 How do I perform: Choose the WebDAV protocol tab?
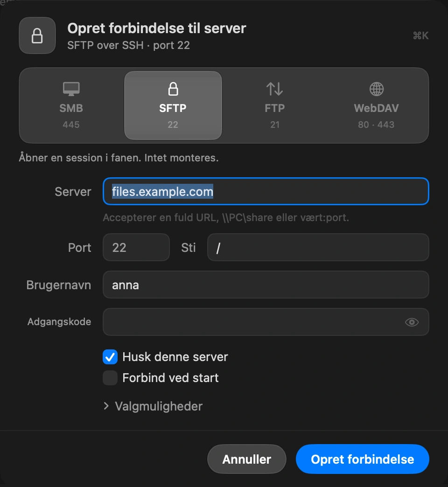click(x=376, y=105)
